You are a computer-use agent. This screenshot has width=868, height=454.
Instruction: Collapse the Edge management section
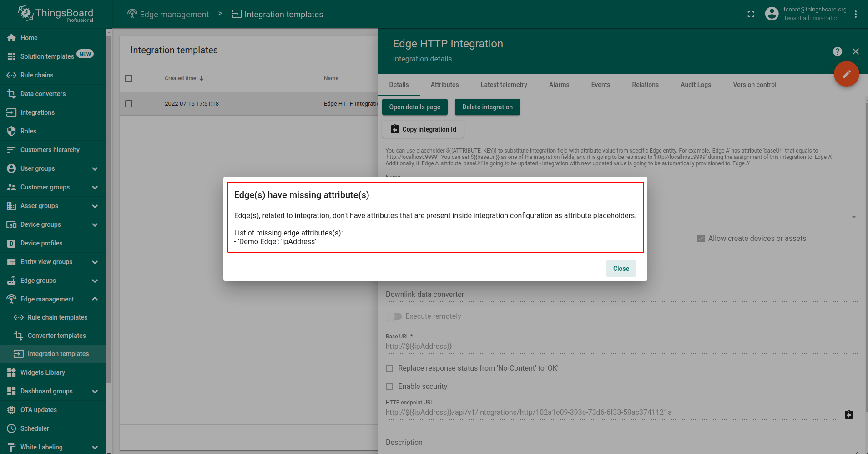point(95,299)
